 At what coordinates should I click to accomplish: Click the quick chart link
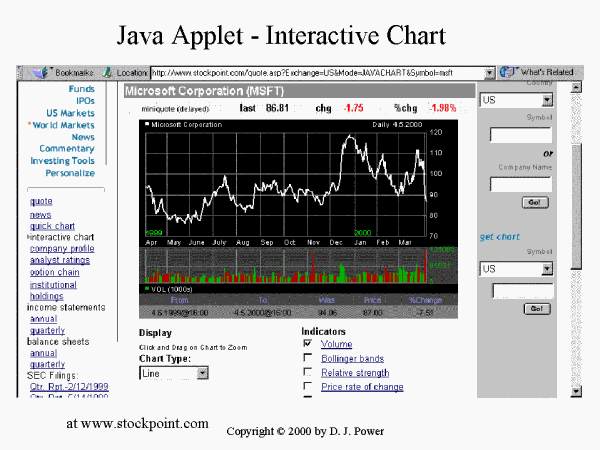pyautogui.click(x=52, y=226)
